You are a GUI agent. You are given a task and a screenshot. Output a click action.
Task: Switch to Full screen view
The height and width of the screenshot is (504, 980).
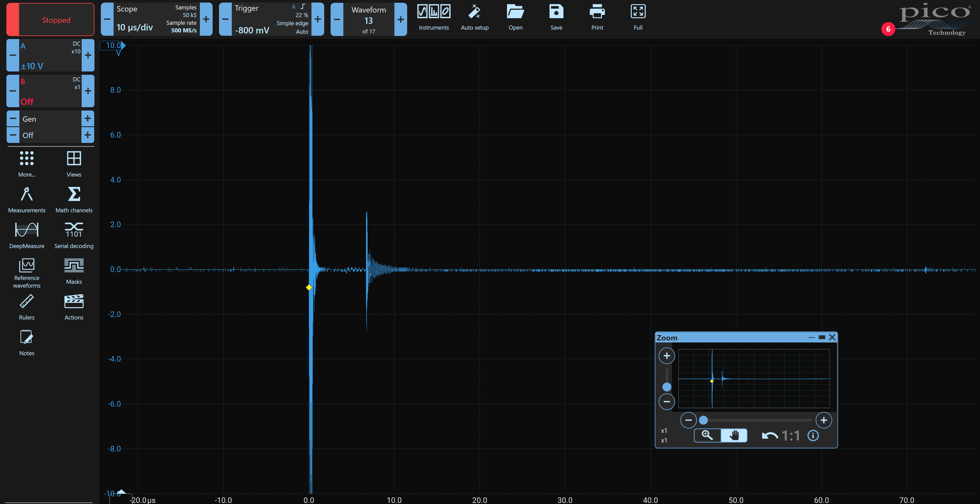638,18
